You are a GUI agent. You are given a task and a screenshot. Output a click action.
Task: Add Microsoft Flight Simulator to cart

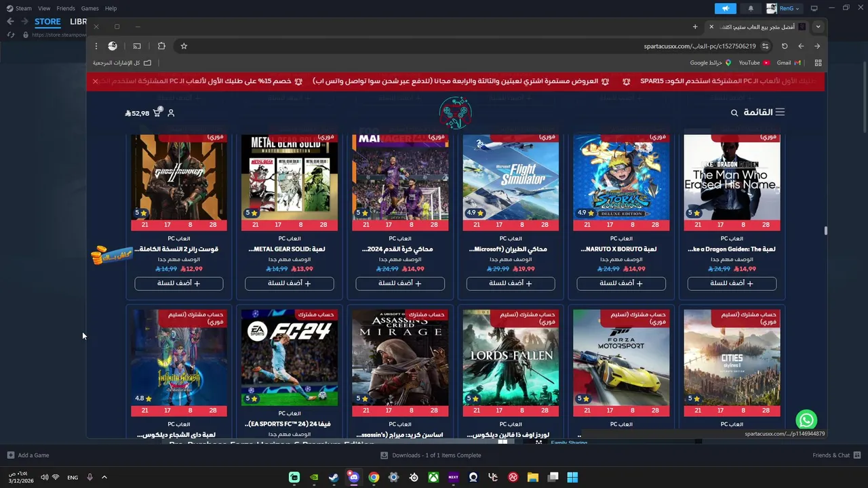[x=511, y=283]
